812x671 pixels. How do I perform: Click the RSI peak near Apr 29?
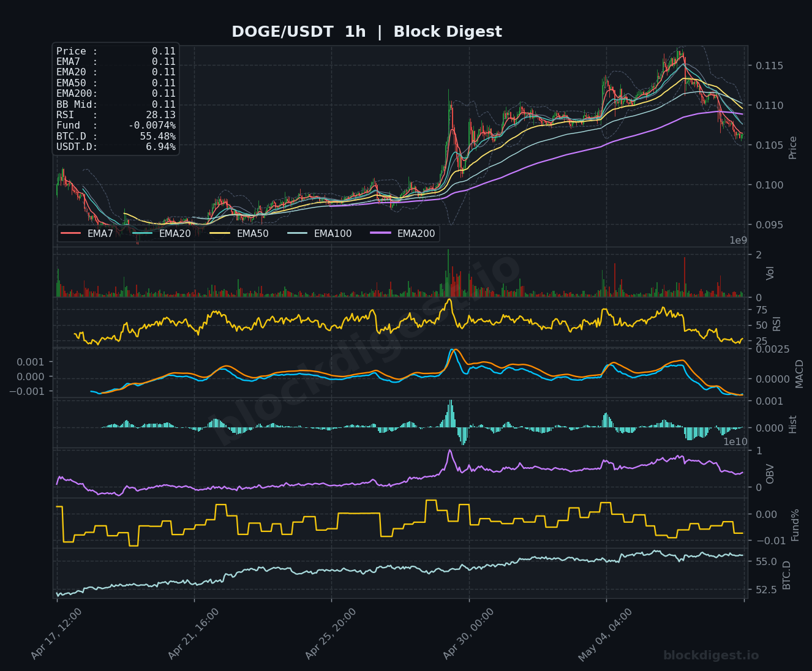tap(449, 299)
